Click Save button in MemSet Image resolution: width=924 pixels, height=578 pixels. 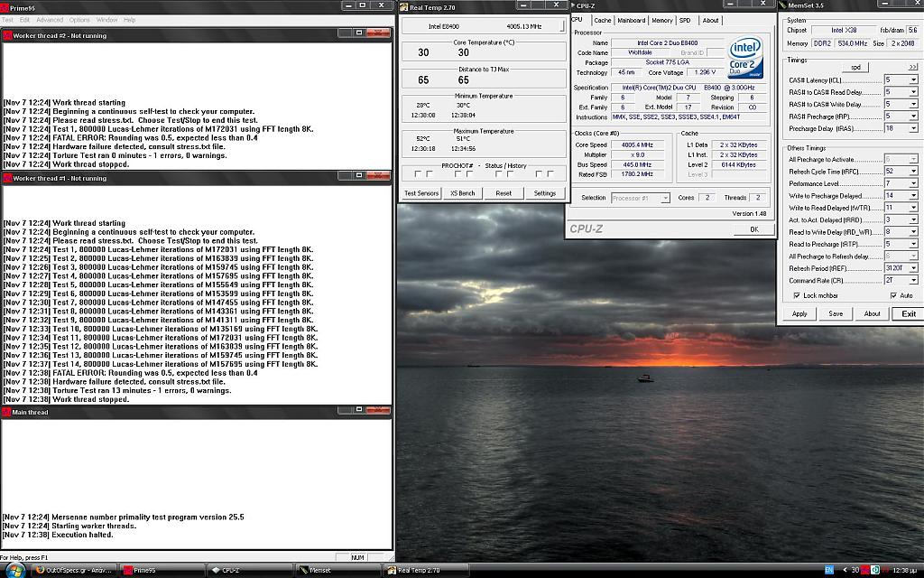tap(836, 313)
